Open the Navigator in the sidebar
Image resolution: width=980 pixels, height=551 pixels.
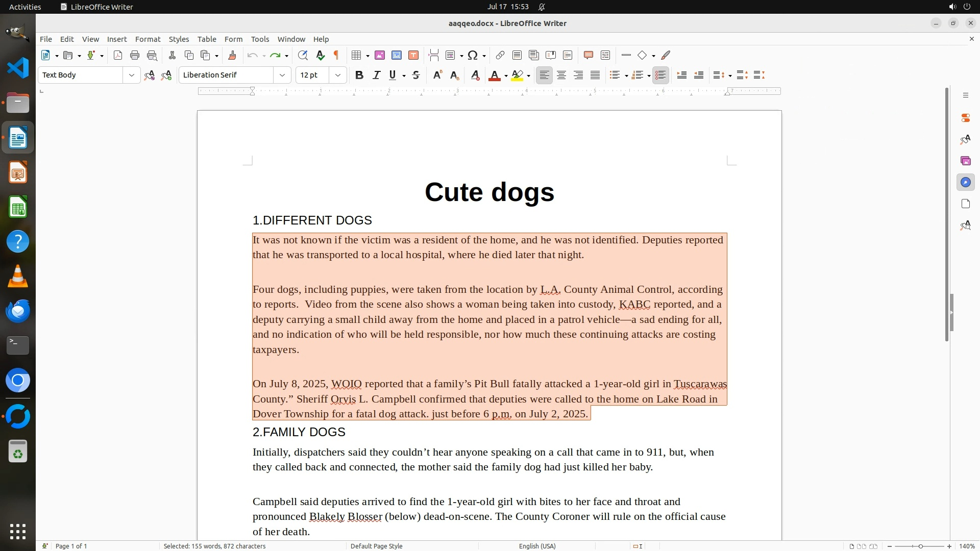click(x=965, y=182)
